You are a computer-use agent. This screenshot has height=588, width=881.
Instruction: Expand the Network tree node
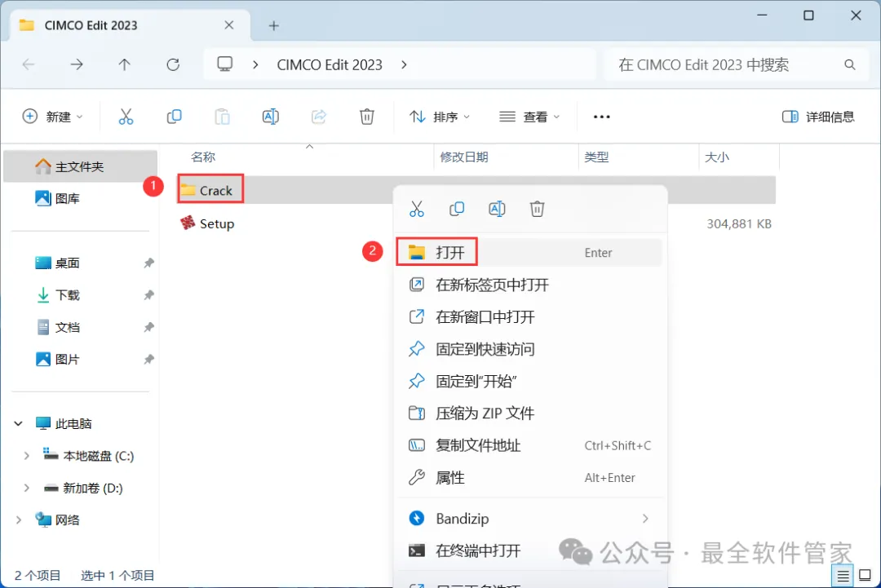[x=19, y=519]
